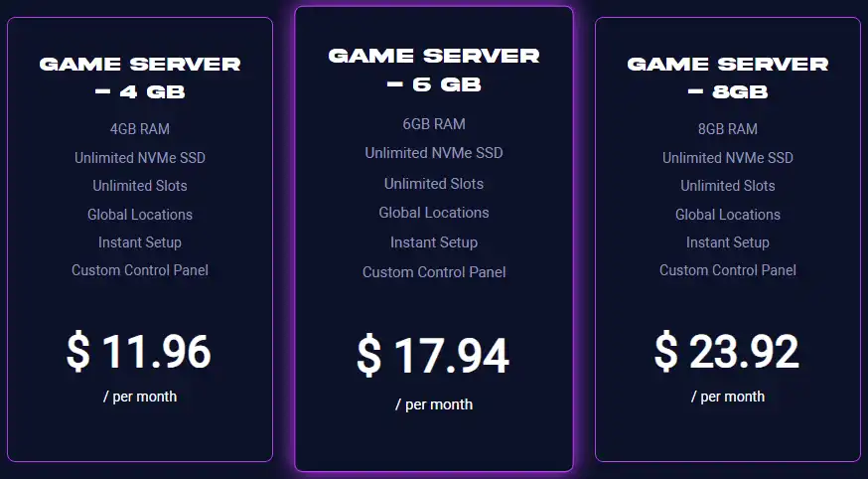Image resolution: width=868 pixels, height=479 pixels.
Task: Click Custom Control Panel in the 6 GB card
Action: point(434,272)
